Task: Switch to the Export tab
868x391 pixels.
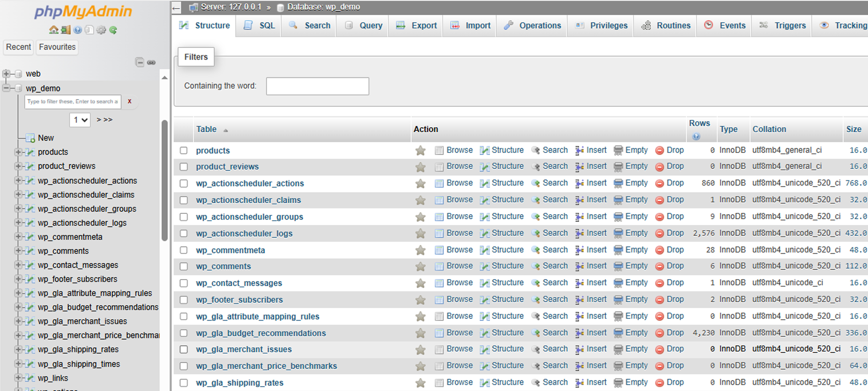Action: coord(416,25)
